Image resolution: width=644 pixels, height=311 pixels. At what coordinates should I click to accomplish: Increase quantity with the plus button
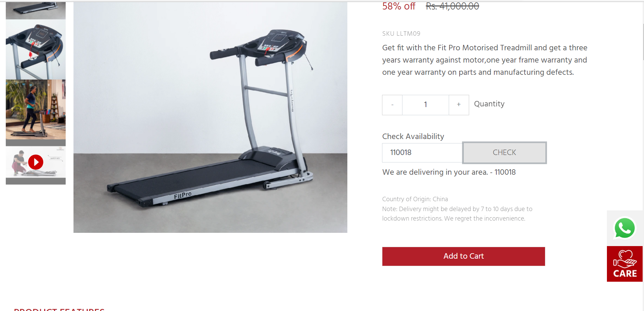(459, 105)
